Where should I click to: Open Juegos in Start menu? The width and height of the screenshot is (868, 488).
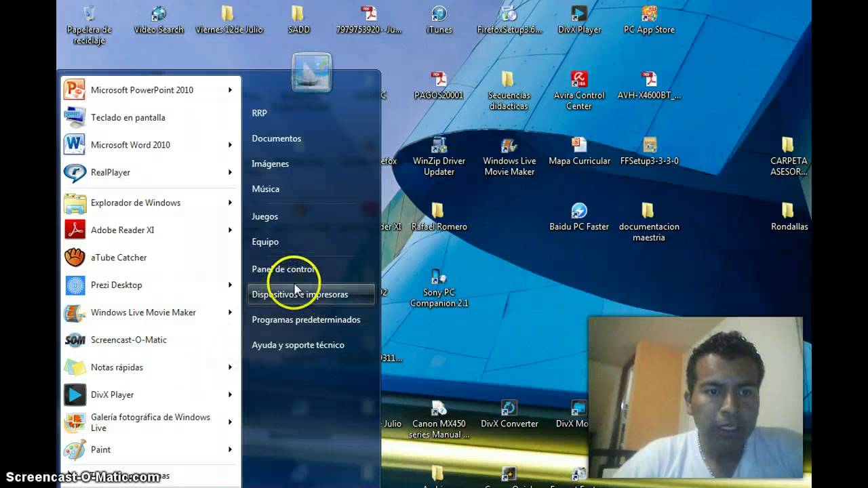[264, 216]
